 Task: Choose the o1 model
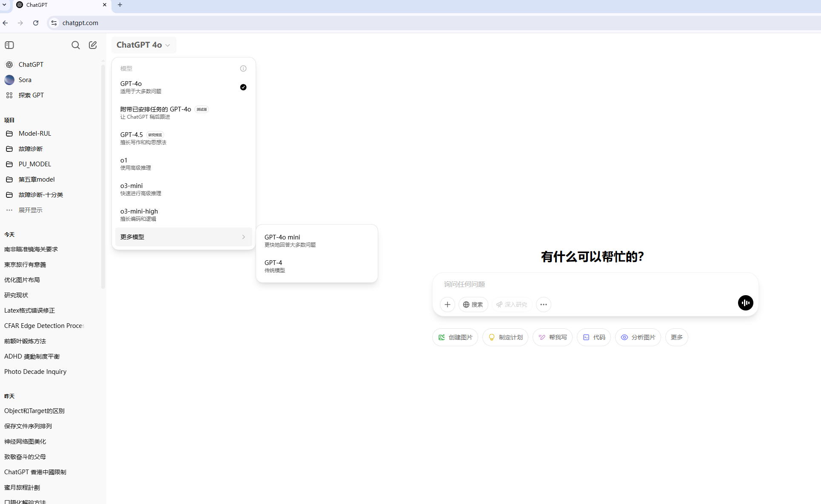point(184,164)
